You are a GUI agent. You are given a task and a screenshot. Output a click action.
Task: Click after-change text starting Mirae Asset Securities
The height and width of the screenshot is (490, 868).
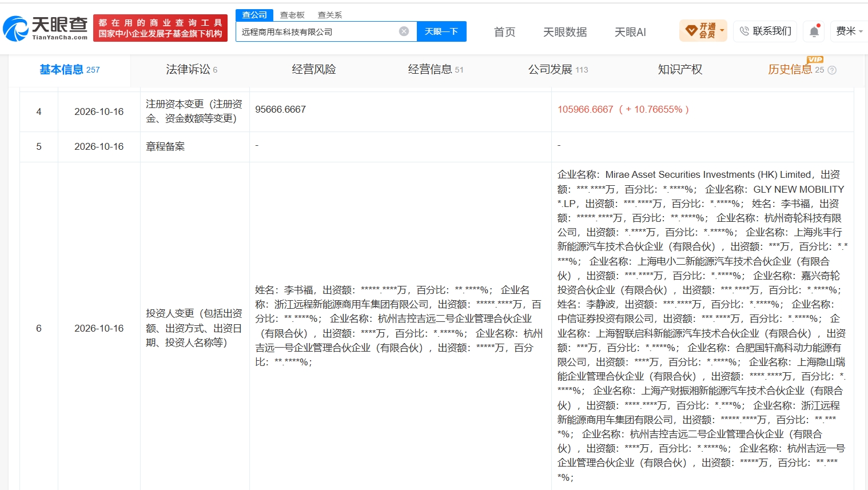pos(702,326)
